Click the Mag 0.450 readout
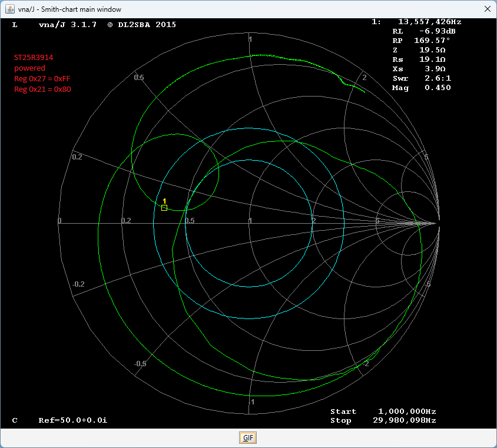This screenshot has height=448, width=497. click(x=422, y=88)
